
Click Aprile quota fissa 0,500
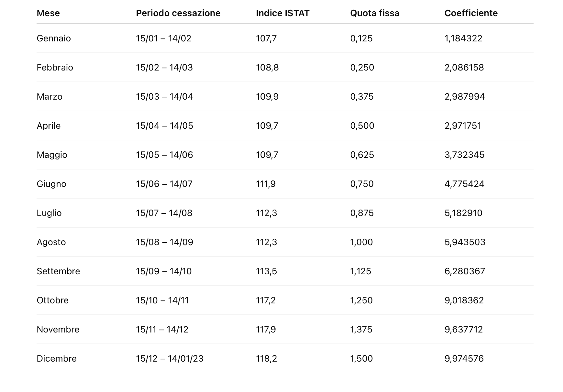[362, 126]
